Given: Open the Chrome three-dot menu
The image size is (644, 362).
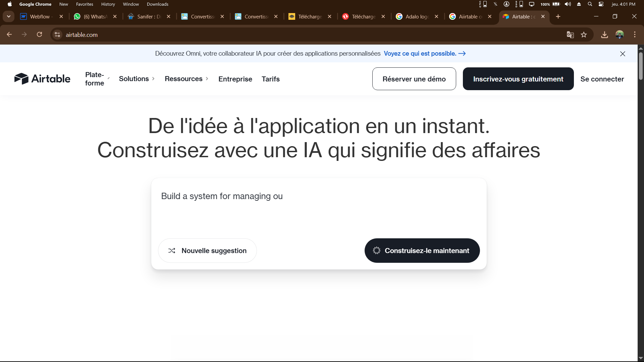Looking at the screenshot, I should (x=635, y=35).
